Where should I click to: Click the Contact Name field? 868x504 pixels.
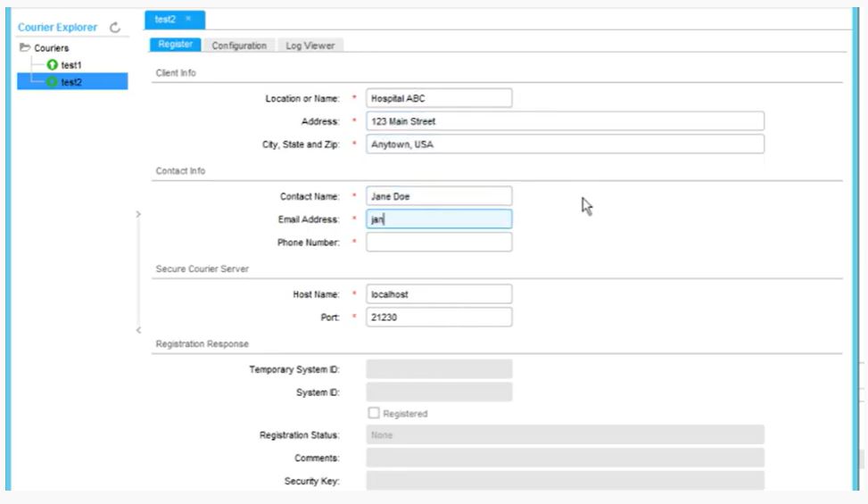[439, 196]
